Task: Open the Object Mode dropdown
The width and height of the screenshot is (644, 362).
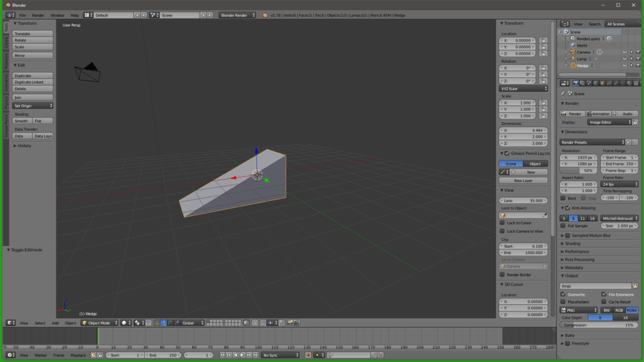Action: coord(99,323)
